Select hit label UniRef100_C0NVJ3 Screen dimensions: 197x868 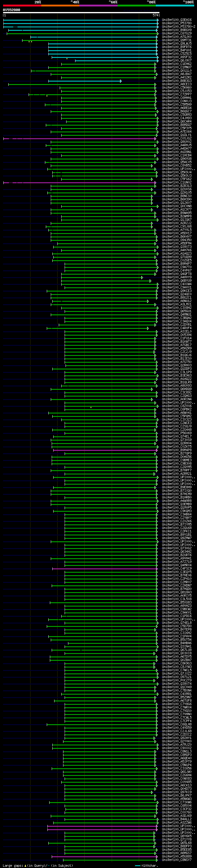tap(176, 101)
